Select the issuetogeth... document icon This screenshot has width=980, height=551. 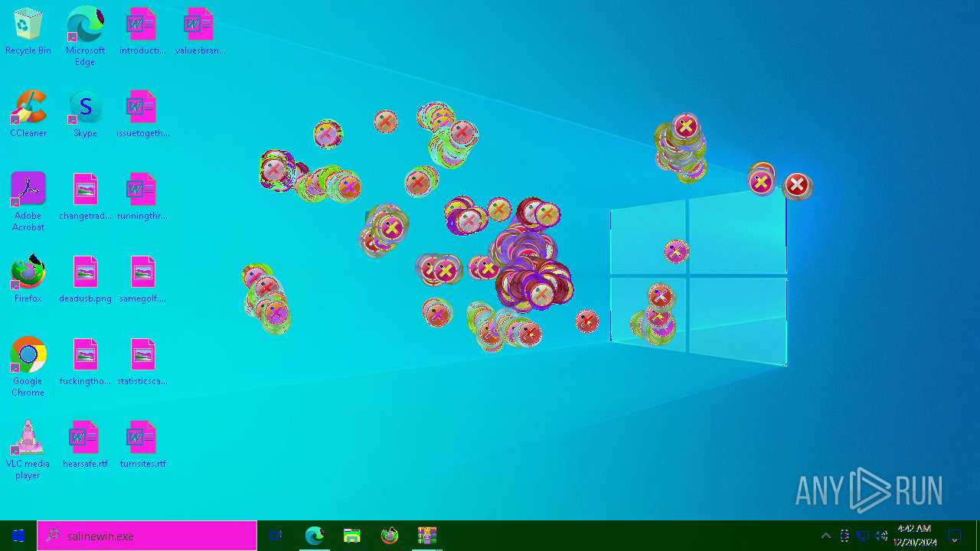[142, 115]
